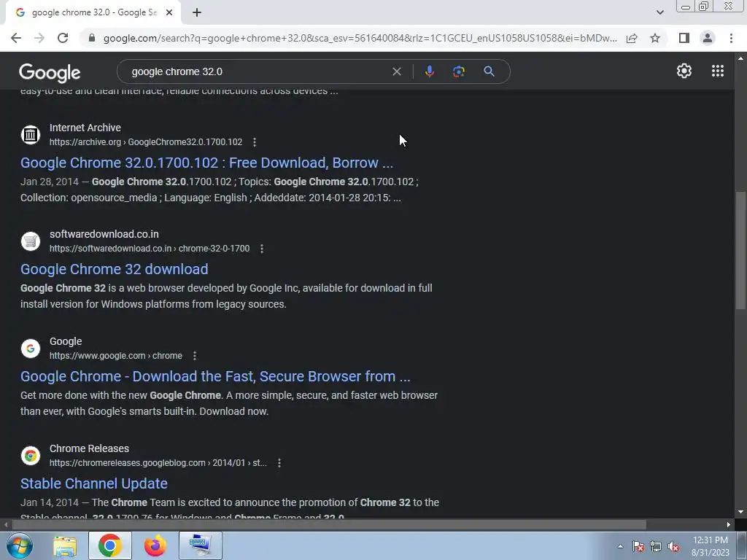
Task: Click the softwaredownload.co.in favicon
Action: pos(31,241)
